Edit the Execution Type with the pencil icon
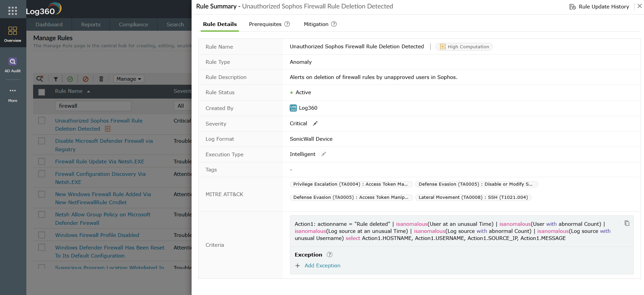This screenshot has width=644, height=295. point(324,154)
